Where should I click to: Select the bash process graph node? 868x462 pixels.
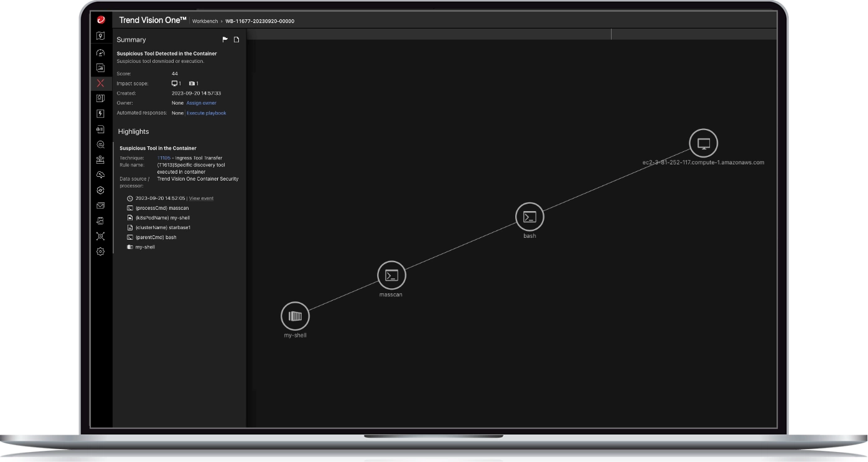[530, 217]
